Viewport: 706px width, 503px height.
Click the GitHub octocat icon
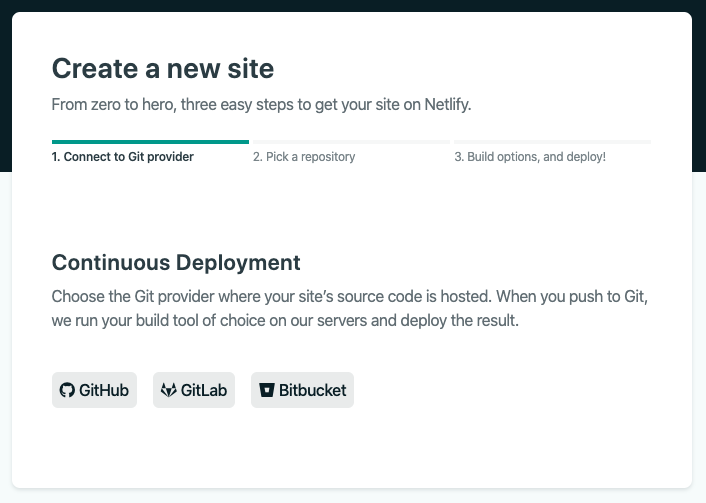click(68, 390)
